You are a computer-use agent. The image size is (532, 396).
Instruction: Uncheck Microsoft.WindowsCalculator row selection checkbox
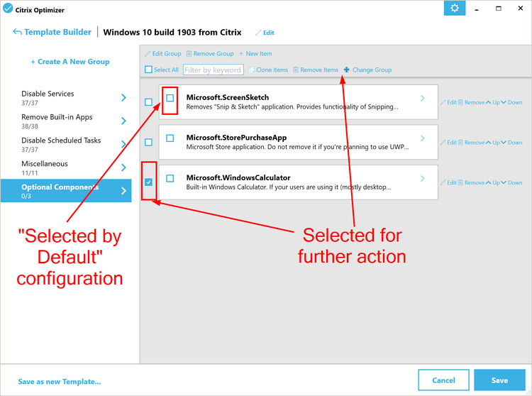click(148, 182)
